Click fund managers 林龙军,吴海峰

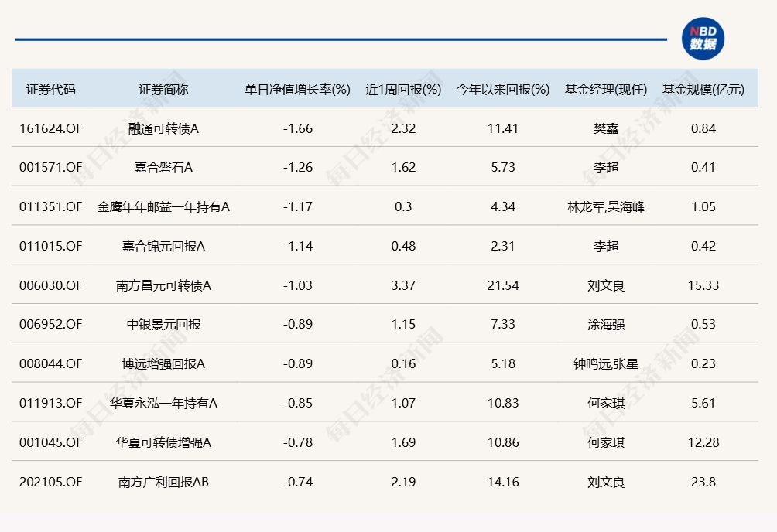[x=605, y=206]
